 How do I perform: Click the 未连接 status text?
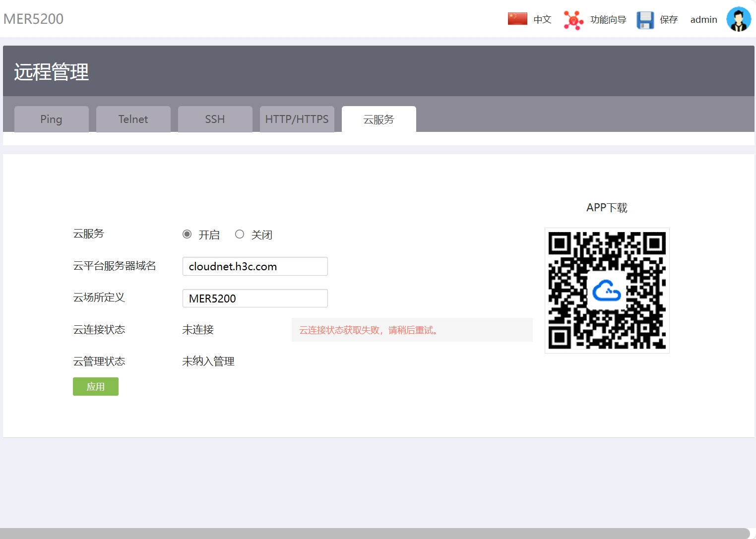(x=198, y=330)
